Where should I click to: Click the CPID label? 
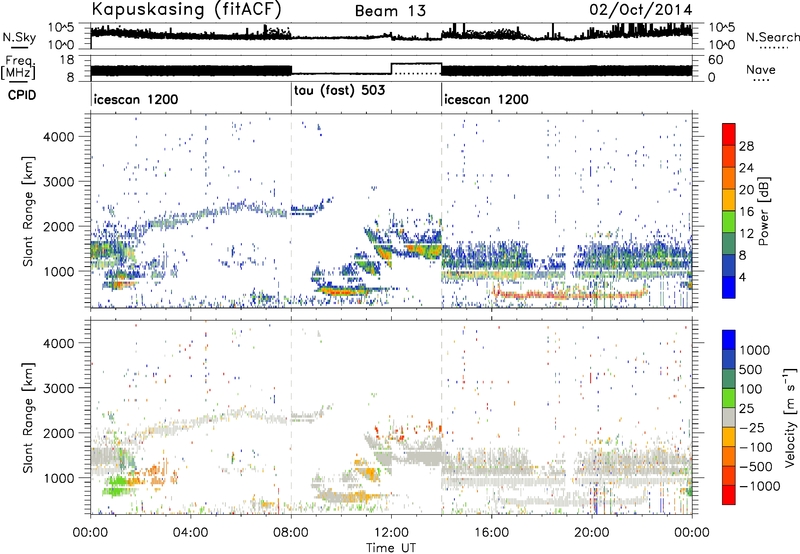(22, 95)
